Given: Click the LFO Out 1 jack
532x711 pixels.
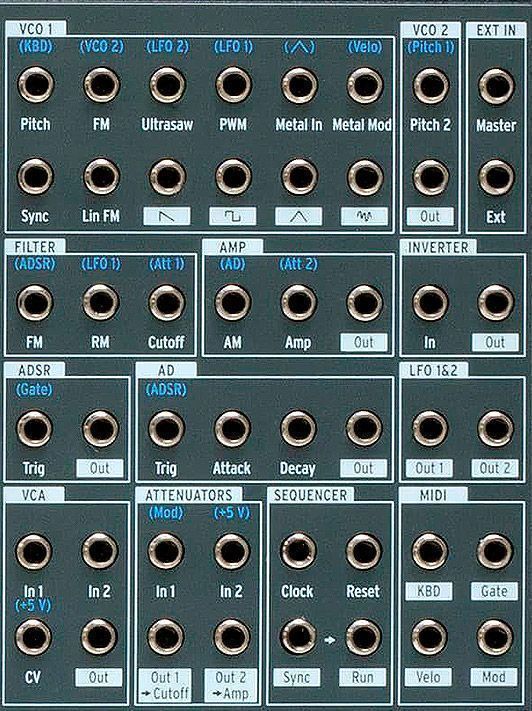Looking at the screenshot, I should (430, 428).
